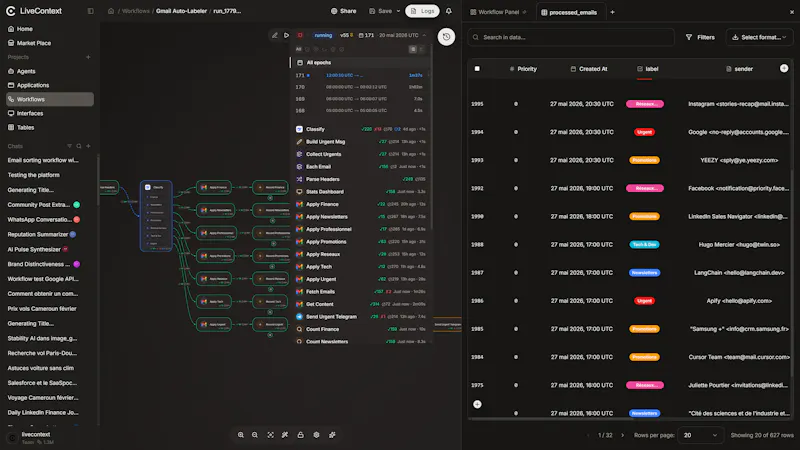Image resolution: width=800 pixels, height=450 pixels.
Task: Zoom out on workflow canvas
Action: click(x=255, y=435)
